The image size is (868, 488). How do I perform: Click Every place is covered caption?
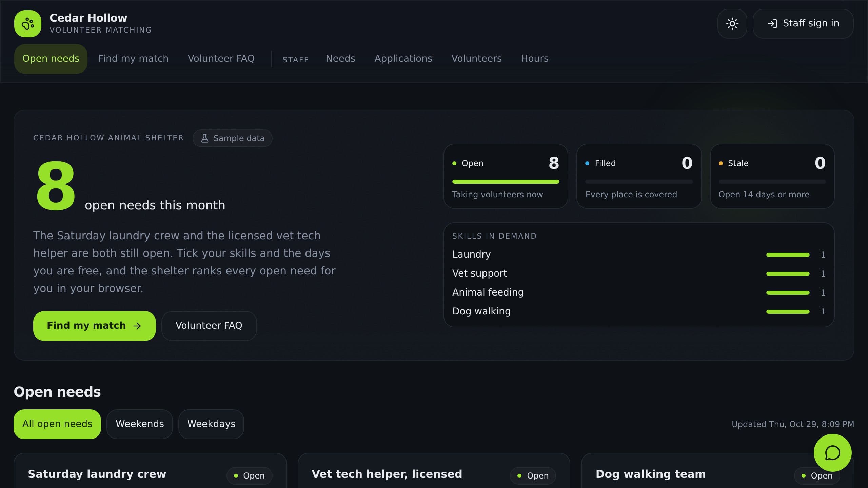click(631, 195)
